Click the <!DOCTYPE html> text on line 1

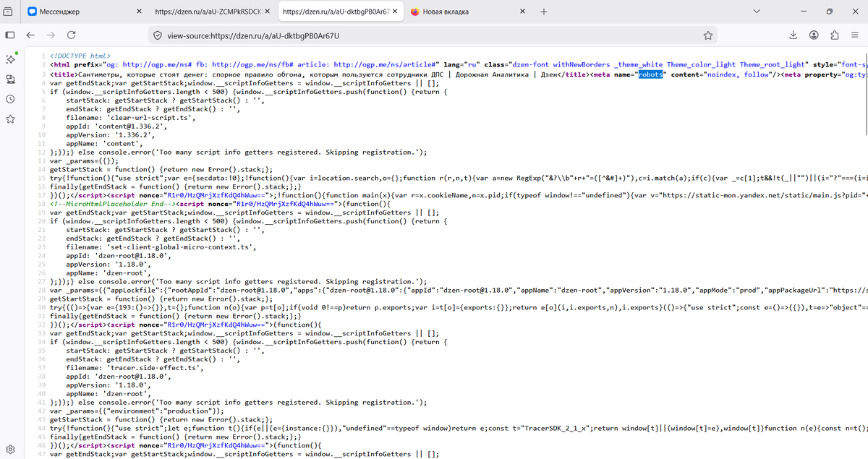[x=81, y=55]
